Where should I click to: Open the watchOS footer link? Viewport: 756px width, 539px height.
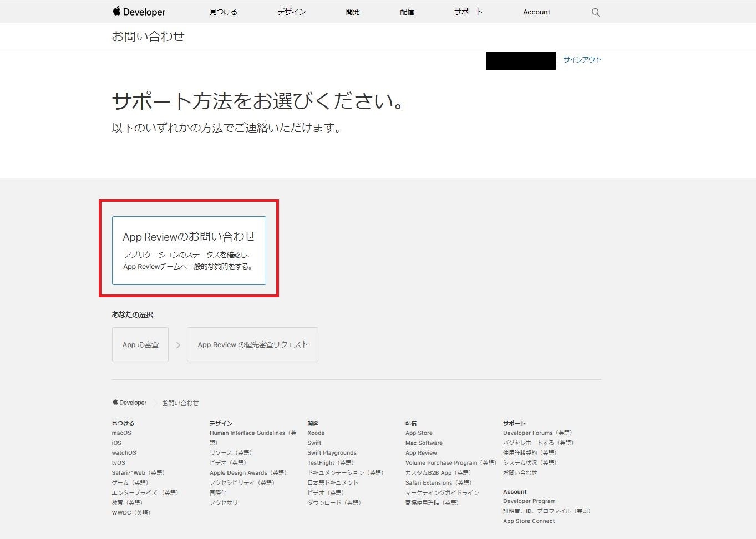pos(124,453)
